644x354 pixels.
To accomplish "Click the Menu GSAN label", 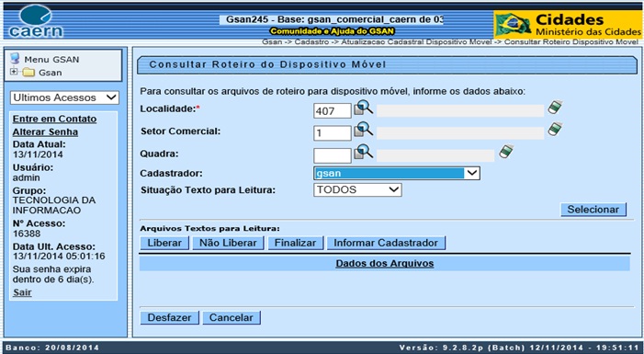I will [51, 59].
